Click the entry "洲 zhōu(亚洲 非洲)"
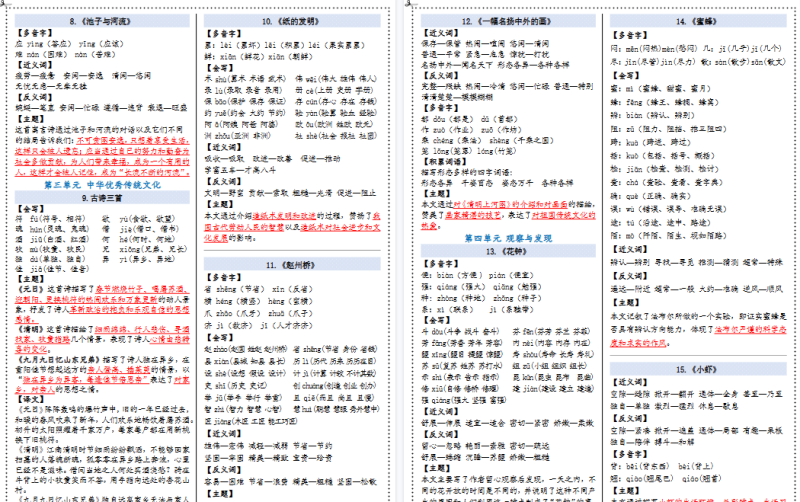Viewport: 800px width, 502px height. click(237, 136)
